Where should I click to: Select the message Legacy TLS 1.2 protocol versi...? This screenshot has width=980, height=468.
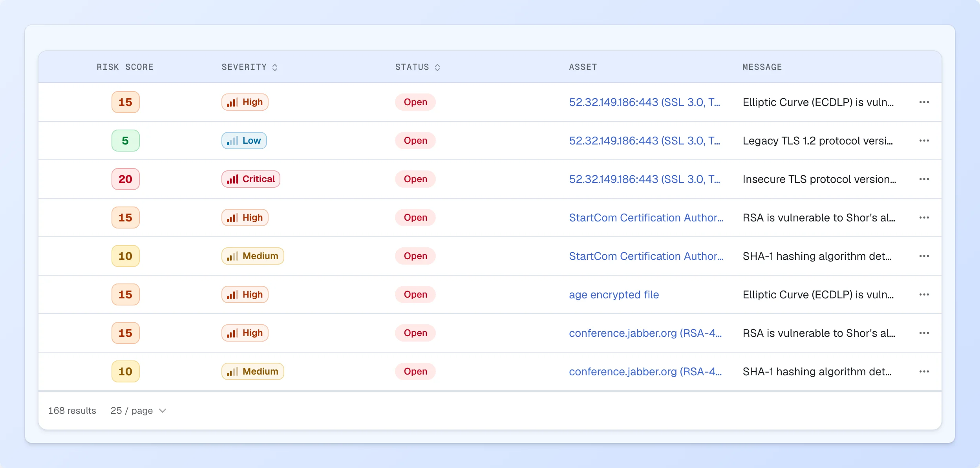(817, 141)
